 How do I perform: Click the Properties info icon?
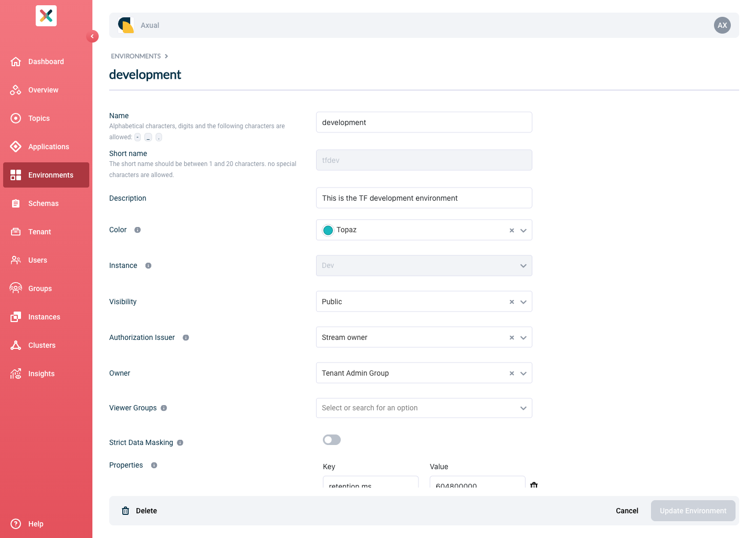click(x=154, y=465)
